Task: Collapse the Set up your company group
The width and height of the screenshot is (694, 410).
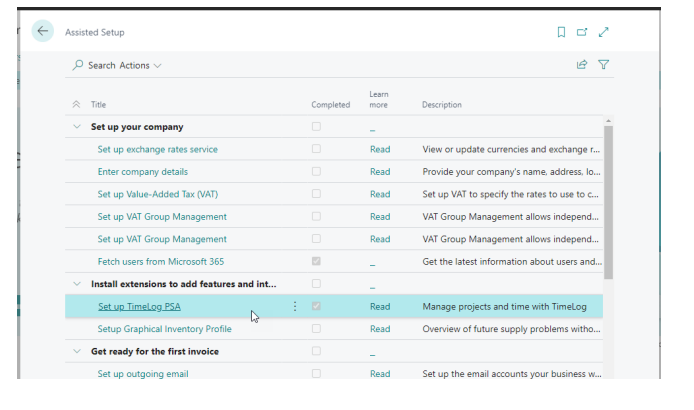Action: coord(77,127)
